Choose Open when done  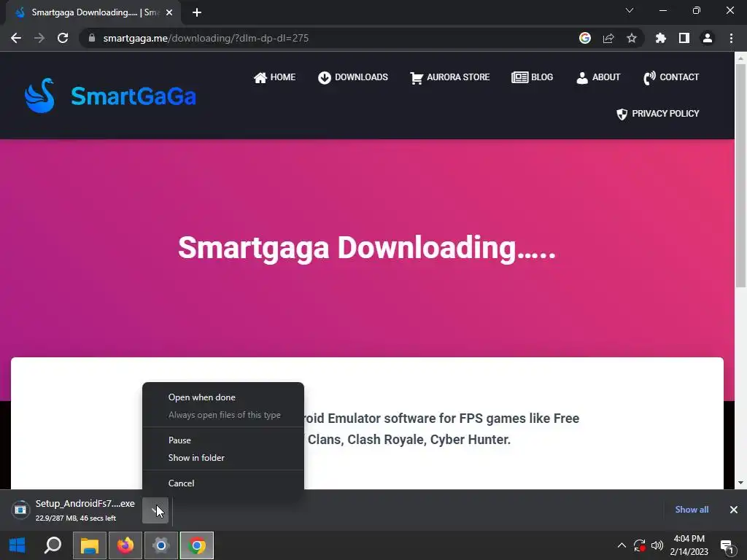click(x=223, y=397)
